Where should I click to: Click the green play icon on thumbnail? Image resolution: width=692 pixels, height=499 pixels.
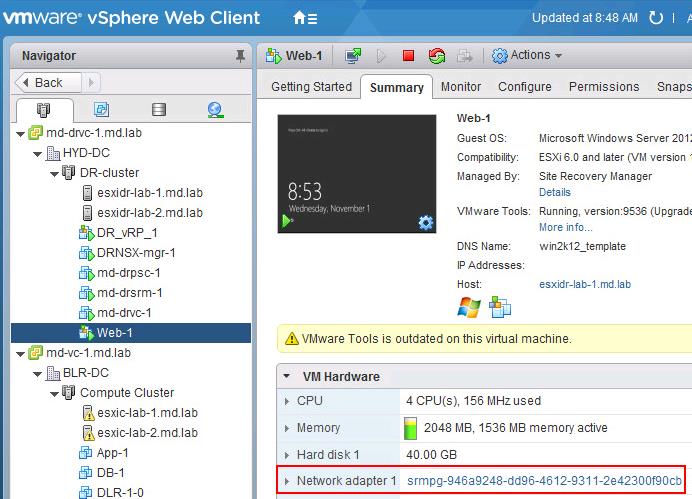[x=287, y=220]
